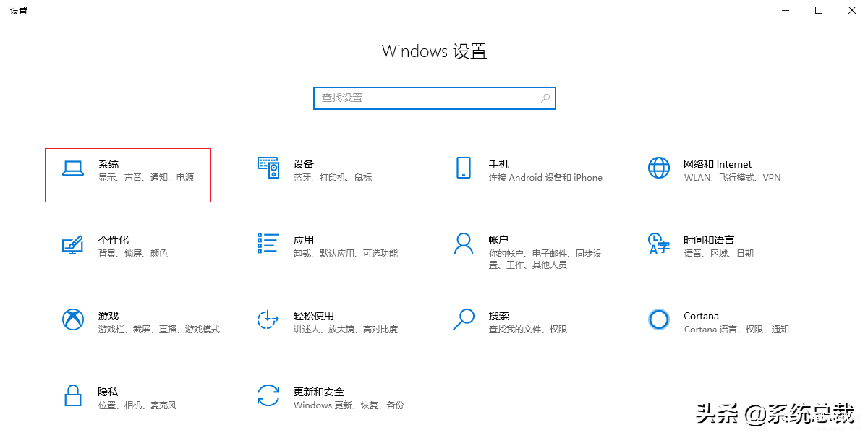The height and width of the screenshot is (438, 868).
Task: Click the 游戏 category title
Action: [109, 316]
